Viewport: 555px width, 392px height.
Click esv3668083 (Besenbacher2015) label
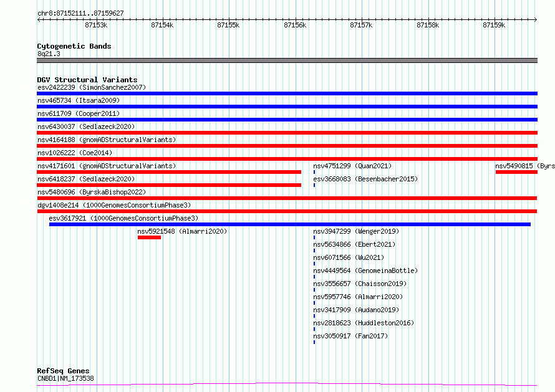coord(365,179)
